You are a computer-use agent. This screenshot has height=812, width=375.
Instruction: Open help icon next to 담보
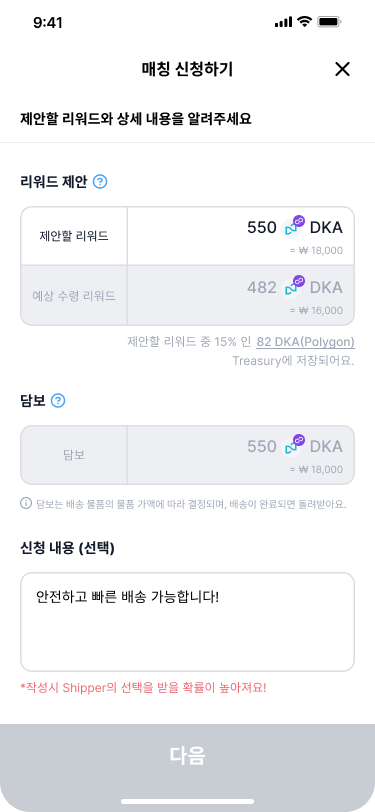59,400
